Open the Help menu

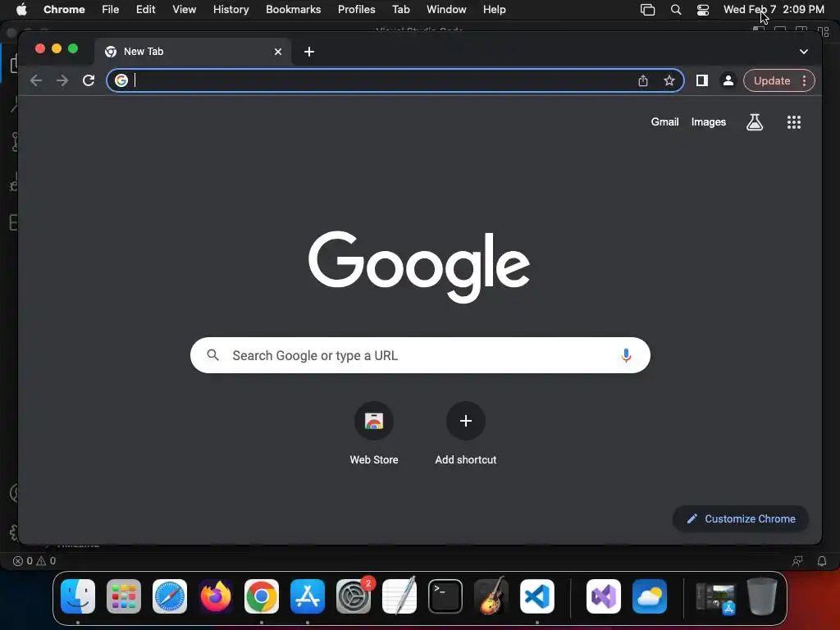coord(494,9)
